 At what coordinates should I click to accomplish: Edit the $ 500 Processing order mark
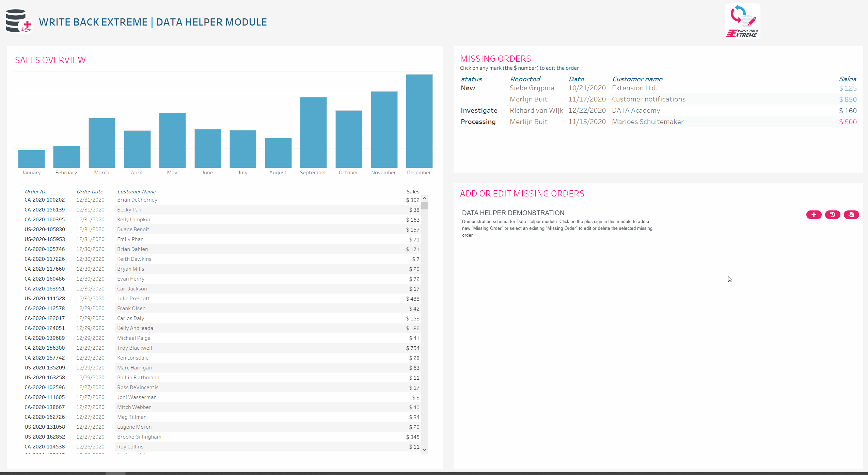click(848, 122)
